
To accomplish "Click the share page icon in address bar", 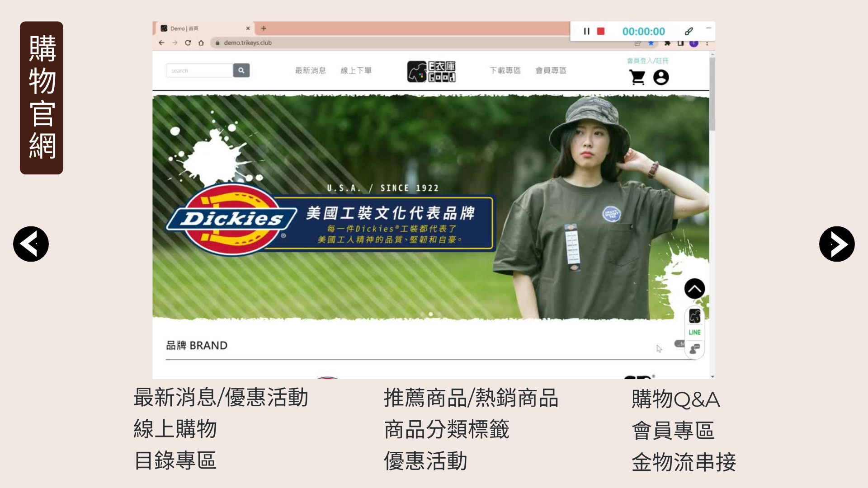I will [x=638, y=43].
